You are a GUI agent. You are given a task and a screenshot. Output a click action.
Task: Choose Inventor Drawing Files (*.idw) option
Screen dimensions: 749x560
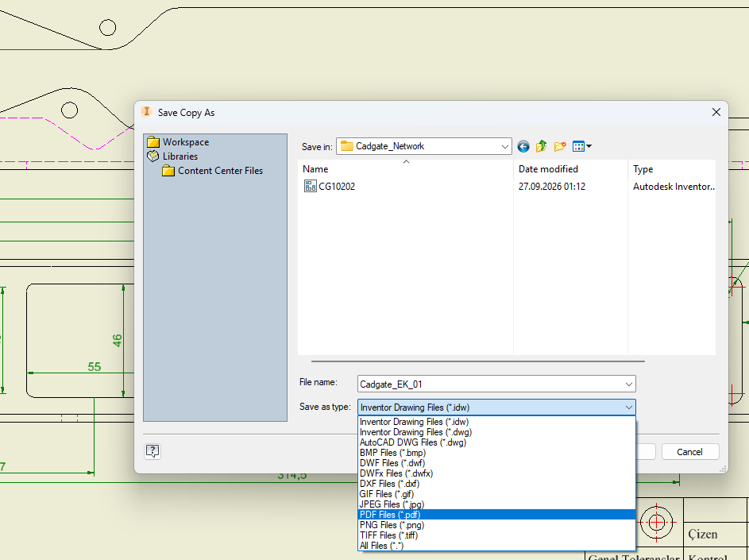click(x=496, y=422)
